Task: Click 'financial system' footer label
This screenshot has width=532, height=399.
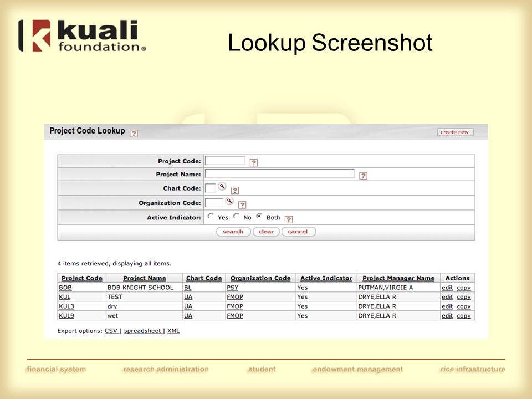Action: [57, 369]
